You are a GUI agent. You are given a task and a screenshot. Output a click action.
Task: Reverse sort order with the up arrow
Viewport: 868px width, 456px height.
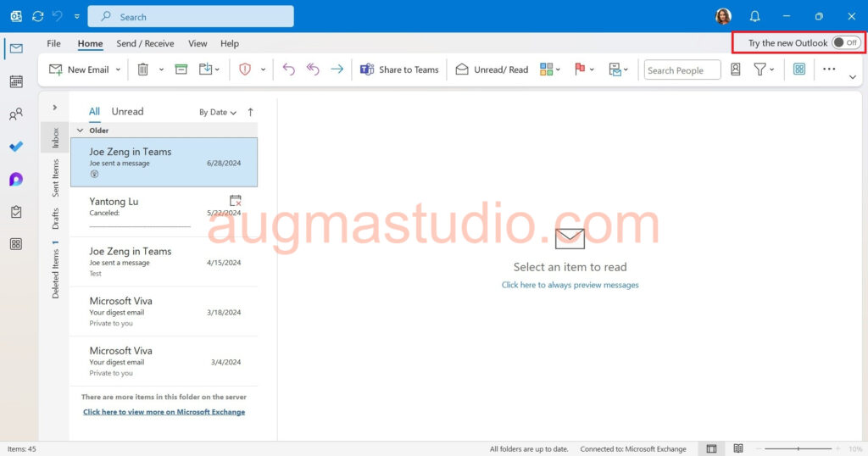[x=250, y=112]
